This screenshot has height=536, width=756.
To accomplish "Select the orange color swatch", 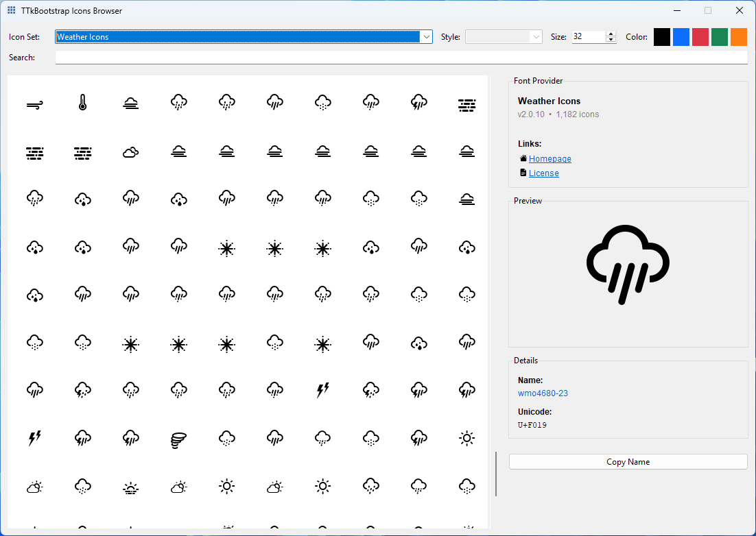I will (738, 36).
